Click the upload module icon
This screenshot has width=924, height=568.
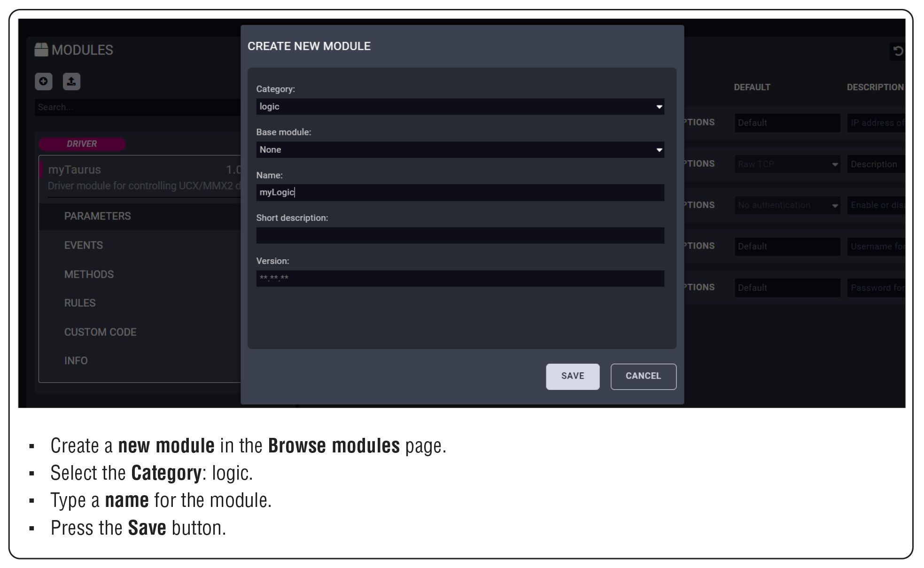(x=71, y=81)
